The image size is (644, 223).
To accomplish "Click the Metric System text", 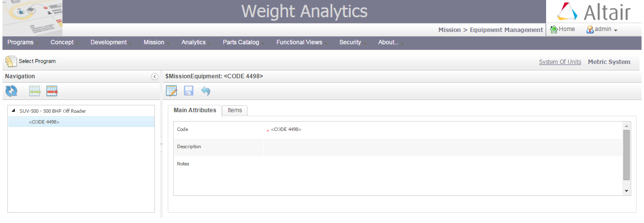I will pyautogui.click(x=609, y=62).
